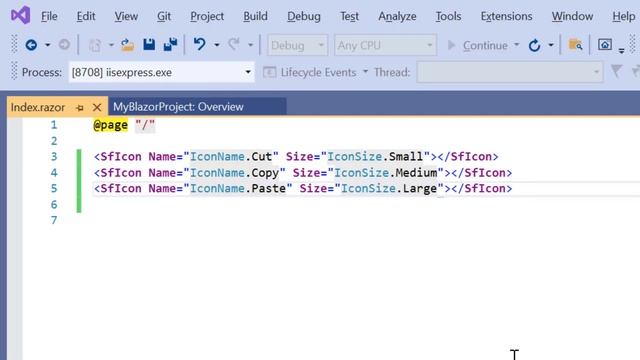Viewport: 640px width, 360px height.
Task: Open the Any CPU platform dropdown
Action: point(385,45)
